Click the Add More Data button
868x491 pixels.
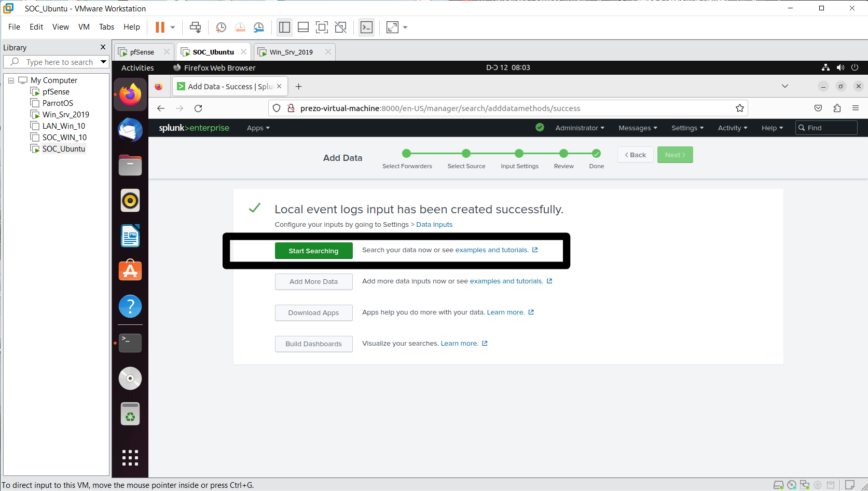[313, 282]
